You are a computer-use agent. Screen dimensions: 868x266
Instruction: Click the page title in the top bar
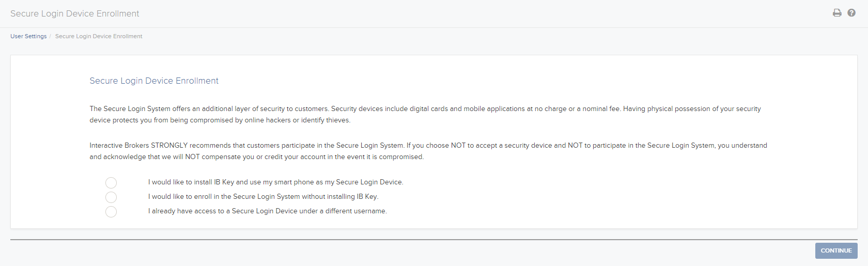coord(75,13)
